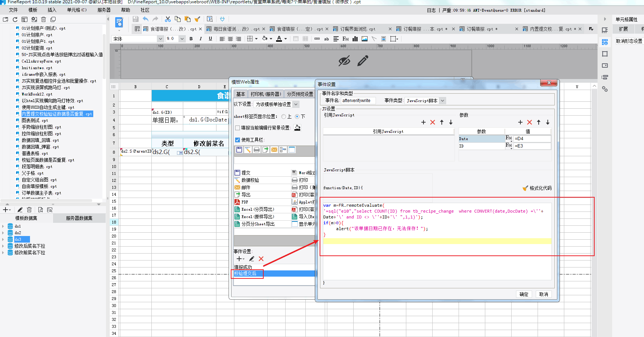Open the 模板 menu in menu bar
This screenshot has height=337, width=644.
pos(33,10)
